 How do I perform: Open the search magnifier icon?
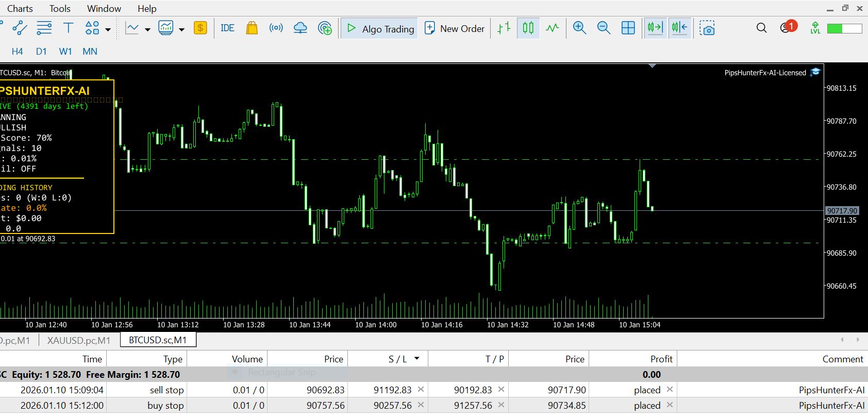(x=761, y=28)
